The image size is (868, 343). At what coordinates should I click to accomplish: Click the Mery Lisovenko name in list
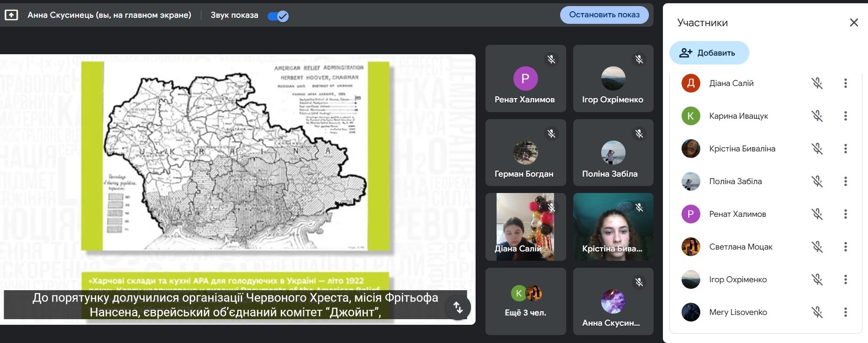point(738,312)
